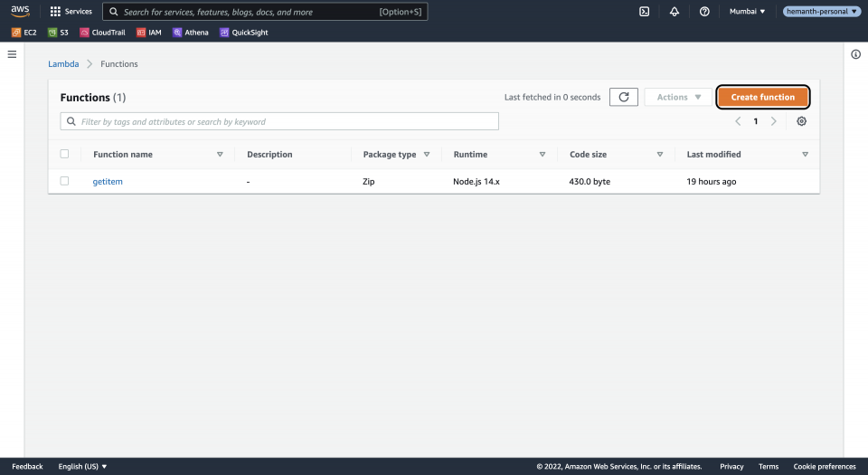Open the EC2 shortcut in favorites bar
Image resolution: width=868 pixels, height=475 pixels.
pos(24,33)
